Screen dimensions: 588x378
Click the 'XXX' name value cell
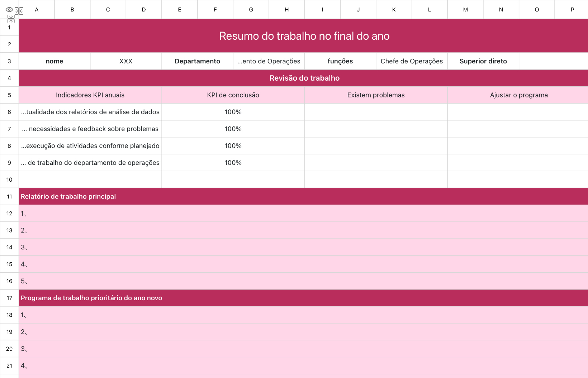pos(126,61)
